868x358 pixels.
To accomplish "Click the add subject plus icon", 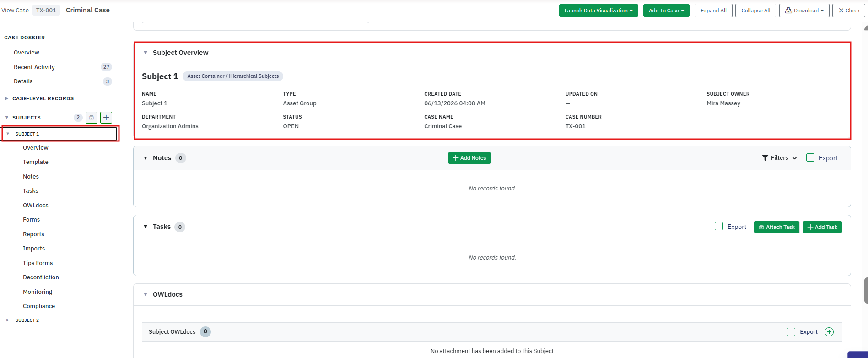I will point(106,118).
